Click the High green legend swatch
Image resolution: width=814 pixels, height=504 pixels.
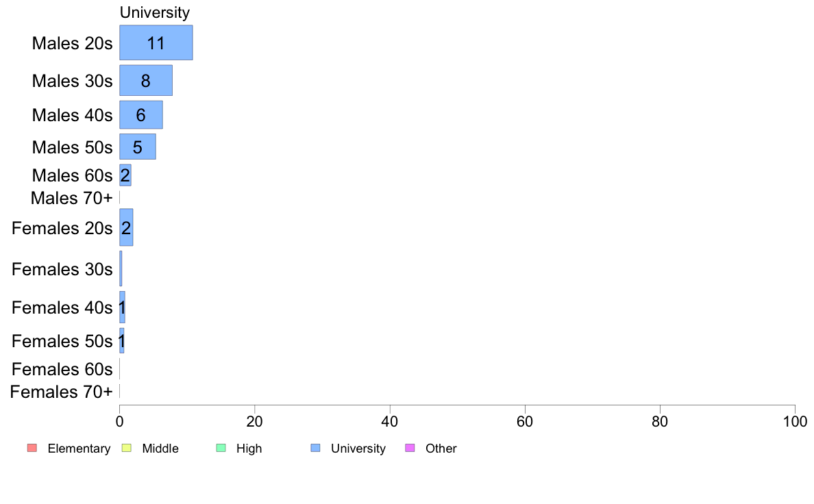pos(221,448)
